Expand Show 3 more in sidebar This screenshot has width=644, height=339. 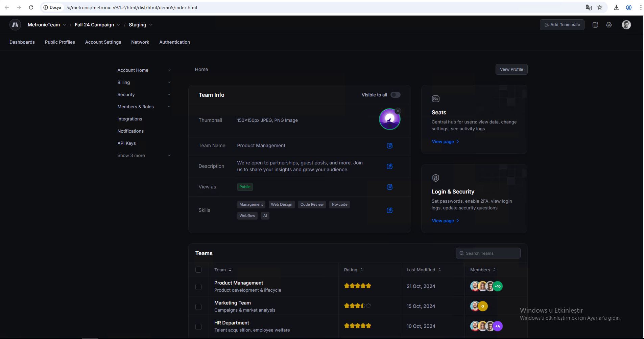144,156
